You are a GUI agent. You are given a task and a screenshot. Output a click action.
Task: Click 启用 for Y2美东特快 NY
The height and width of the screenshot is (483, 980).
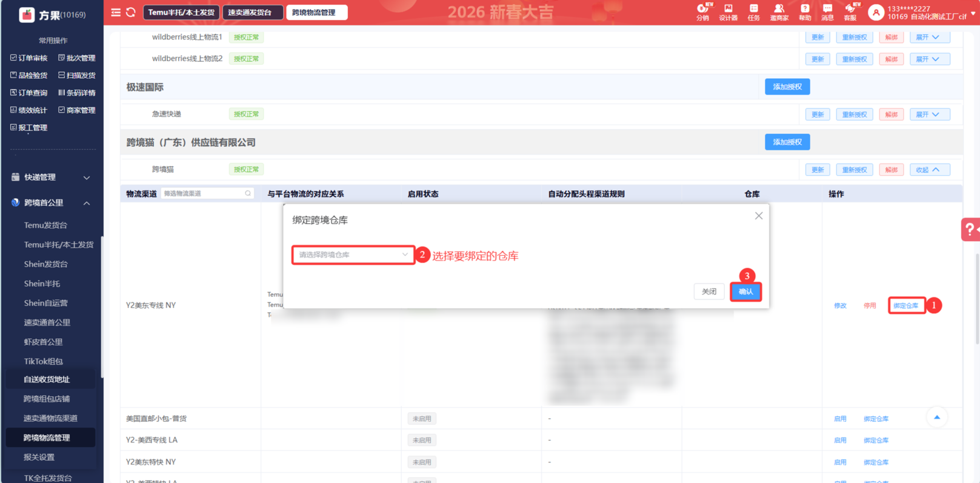[x=840, y=462]
